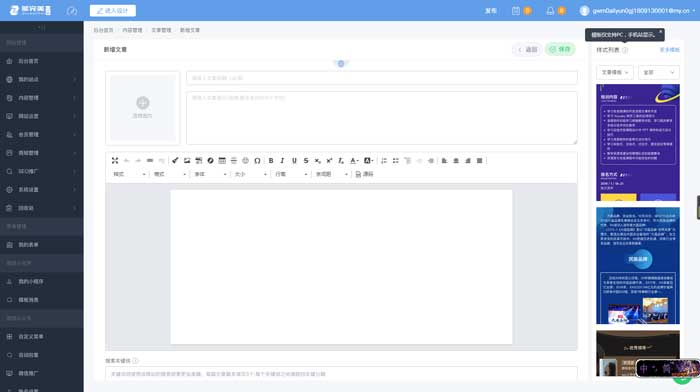This screenshot has height=392, width=700.
Task: Insert a table using the table icon
Action: pos(222,161)
